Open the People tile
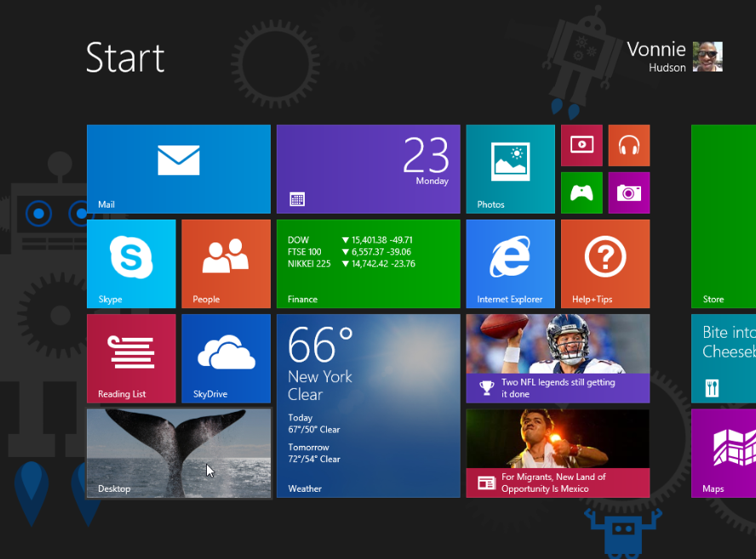This screenshot has height=559, width=756. [226, 264]
